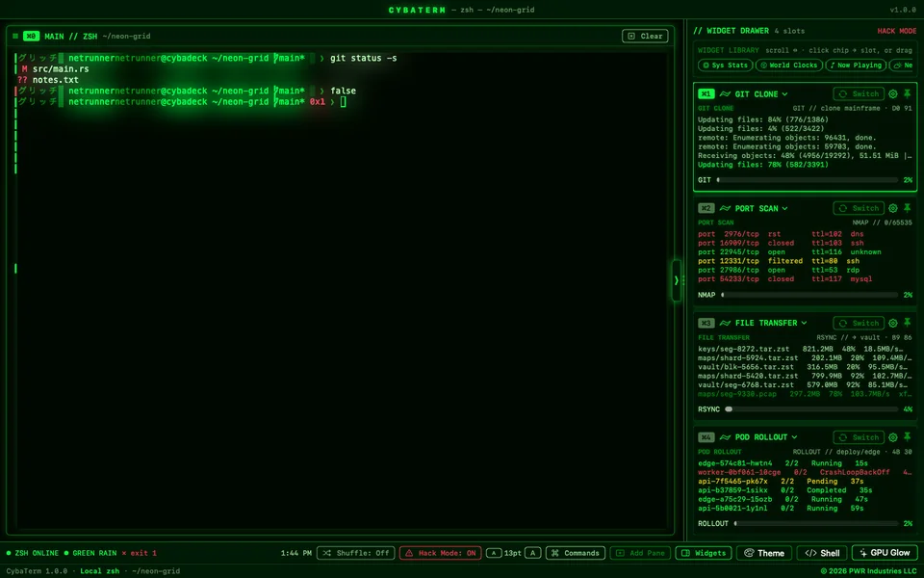Open settings gear for Git Clone widget
The width and height of the screenshot is (924, 578).
[893, 93]
